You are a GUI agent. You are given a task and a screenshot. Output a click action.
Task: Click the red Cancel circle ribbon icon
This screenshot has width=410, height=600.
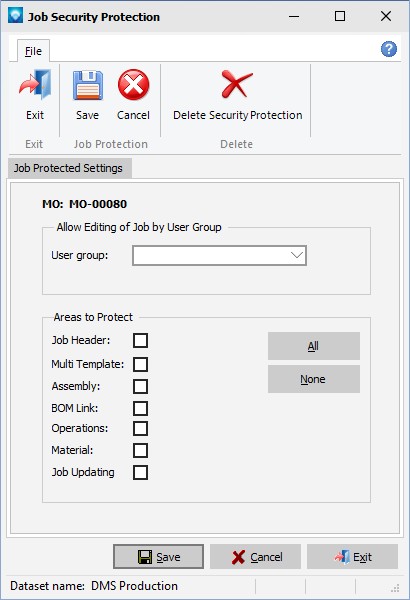point(133,85)
